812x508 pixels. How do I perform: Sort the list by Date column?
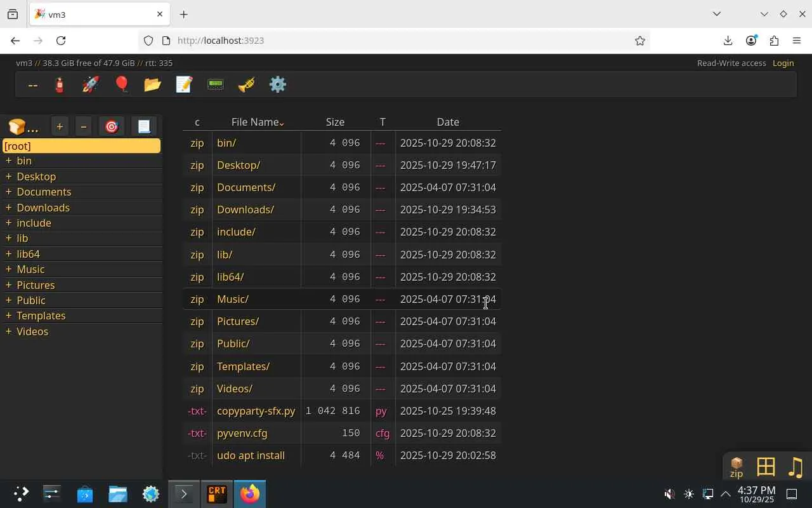[448, 122]
